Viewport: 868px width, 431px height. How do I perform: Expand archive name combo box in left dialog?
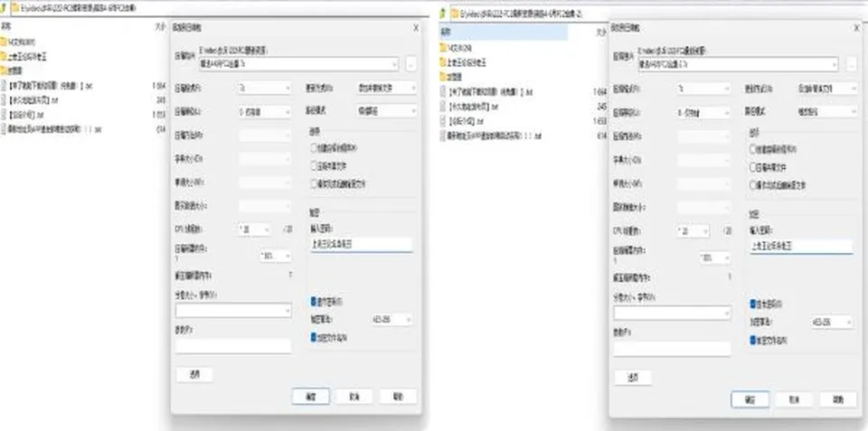(298, 64)
